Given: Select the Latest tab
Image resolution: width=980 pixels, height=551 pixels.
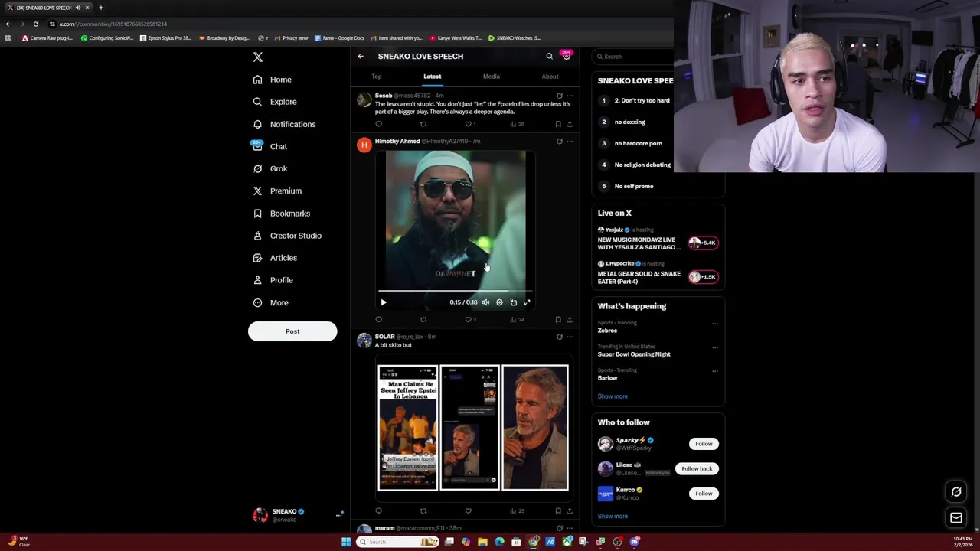Looking at the screenshot, I should tap(433, 77).
